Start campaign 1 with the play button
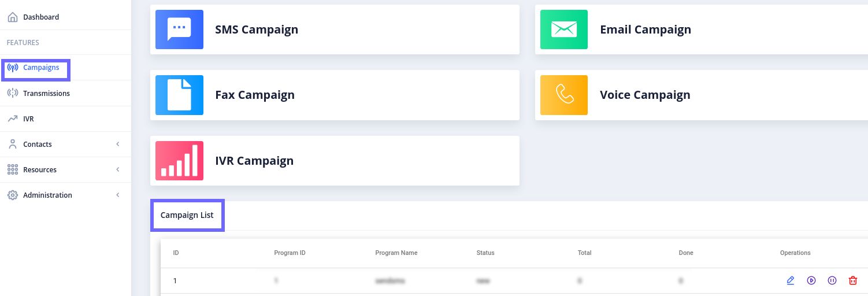868x296 pixels. [811, 280]
